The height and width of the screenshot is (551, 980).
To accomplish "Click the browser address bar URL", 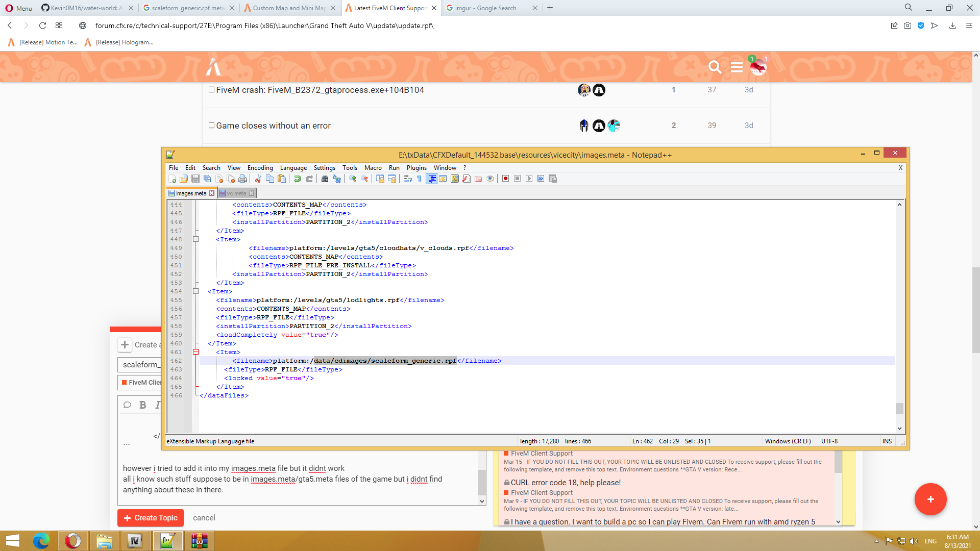I will [x=264, y=26].
